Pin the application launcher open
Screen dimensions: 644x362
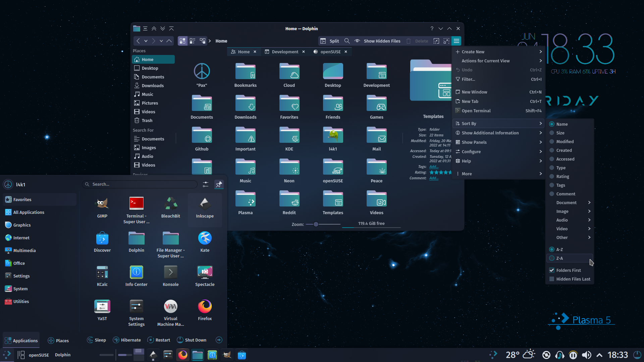(219, 184)
